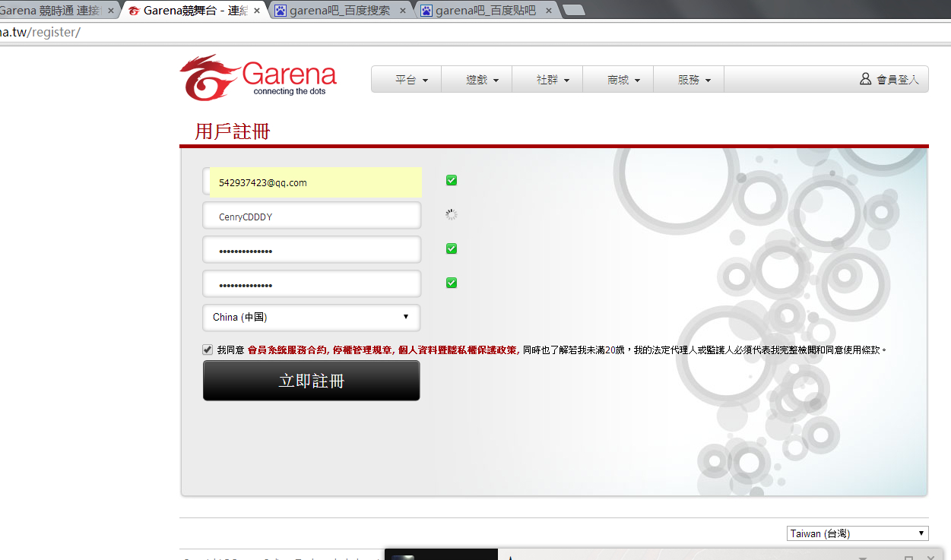The height and width of the screenshot is (560, 951).
Task: Click the first password field
Action: point(312,250)
